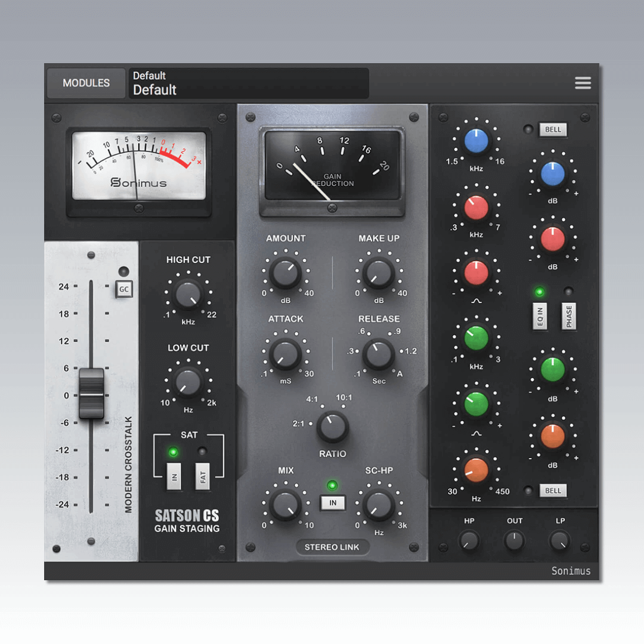Click the HP filter knob
This screenshot has height=644, width=644.
point(469,540)
